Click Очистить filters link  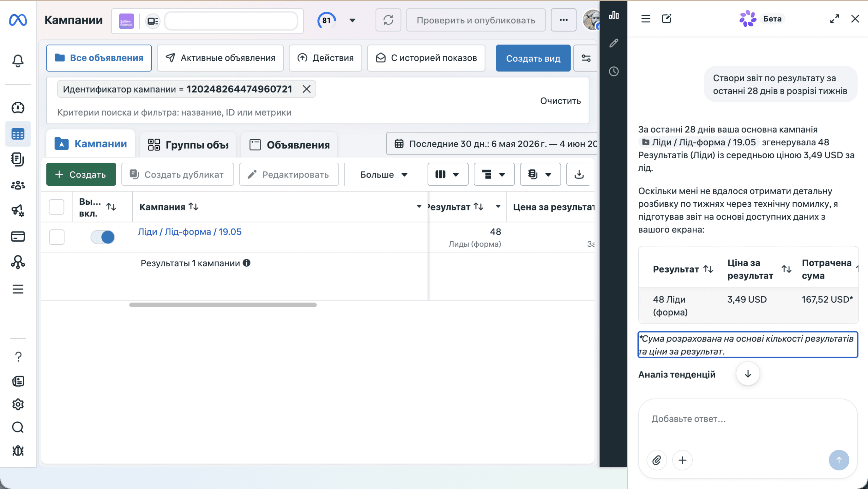(560, 101)
